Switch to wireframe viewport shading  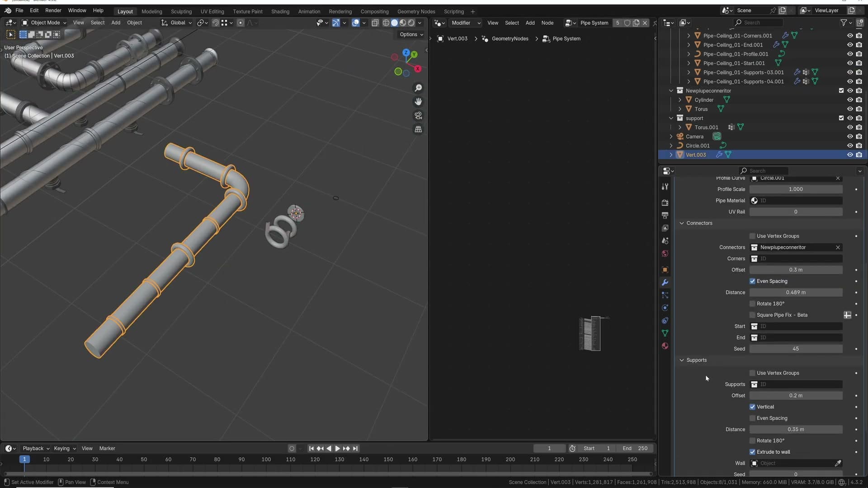(386, 23)
